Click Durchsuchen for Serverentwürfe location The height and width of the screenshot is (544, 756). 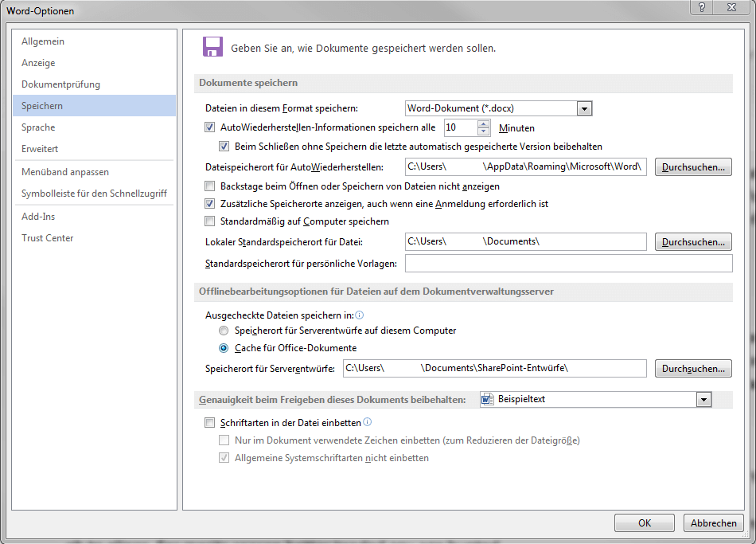click(x=693, y=368)
